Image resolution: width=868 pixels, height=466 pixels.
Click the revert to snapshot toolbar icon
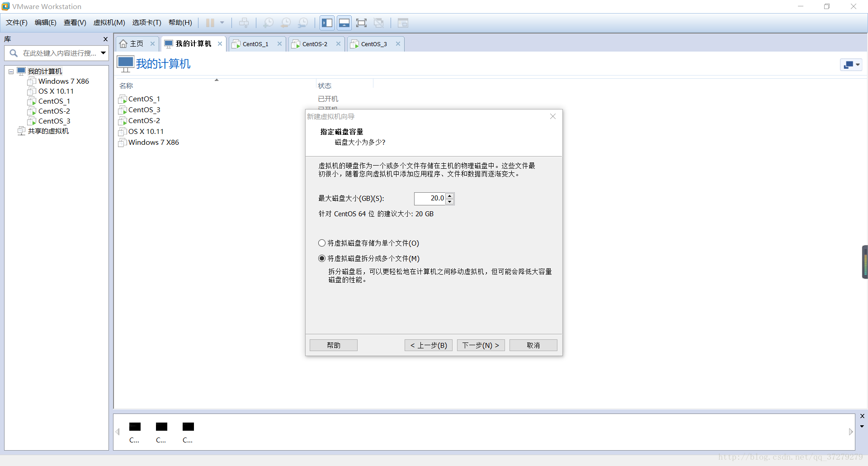tap(286, 23)
